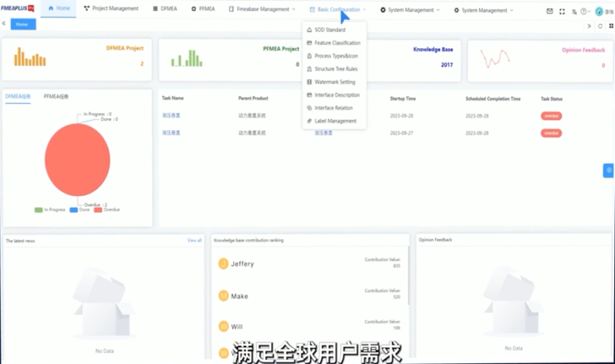Open System Management menu beside Basic Configuration
This screenshot has width=615, height=364.
(x=410, y=10)
